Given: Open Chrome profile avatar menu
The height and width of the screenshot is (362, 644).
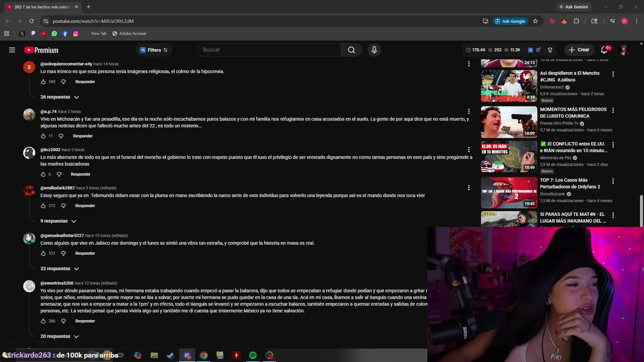Looking at the screenshot, I should coord(624,21).
